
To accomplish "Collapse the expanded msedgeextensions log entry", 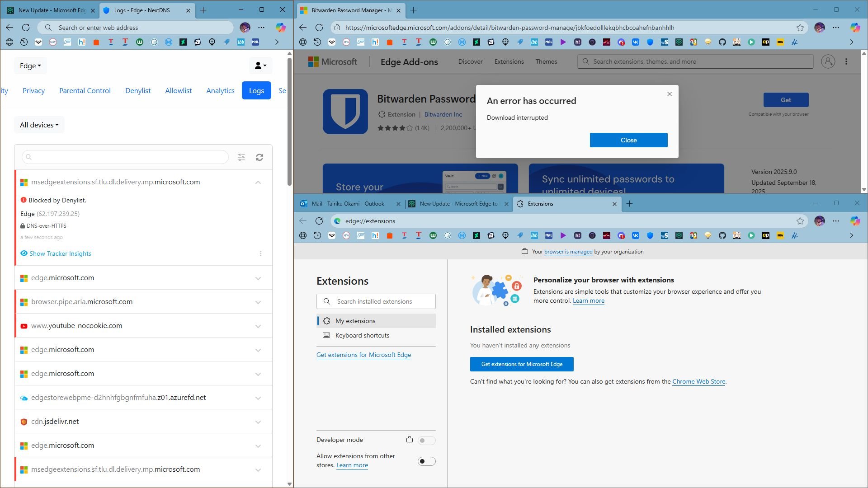I will click(258, 182).
